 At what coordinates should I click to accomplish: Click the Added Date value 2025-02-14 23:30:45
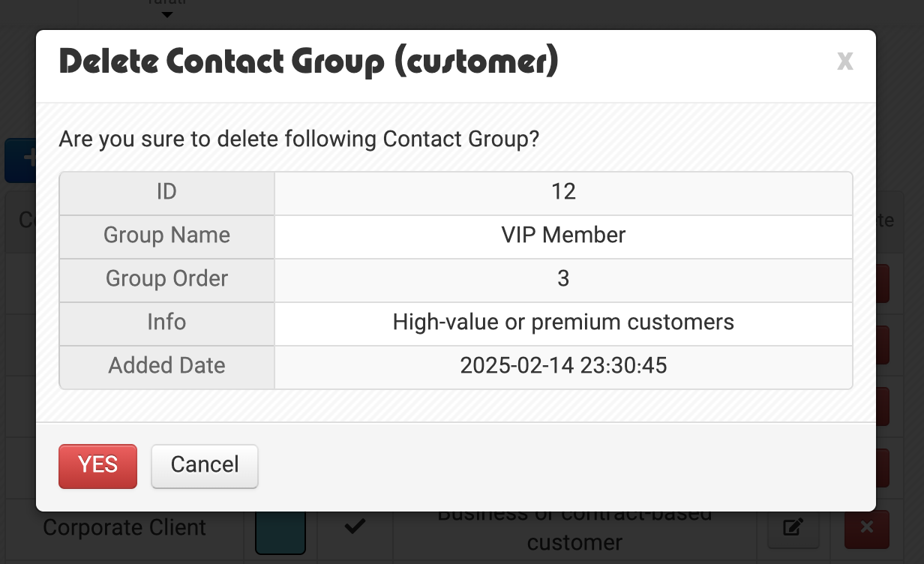point(563,366)
